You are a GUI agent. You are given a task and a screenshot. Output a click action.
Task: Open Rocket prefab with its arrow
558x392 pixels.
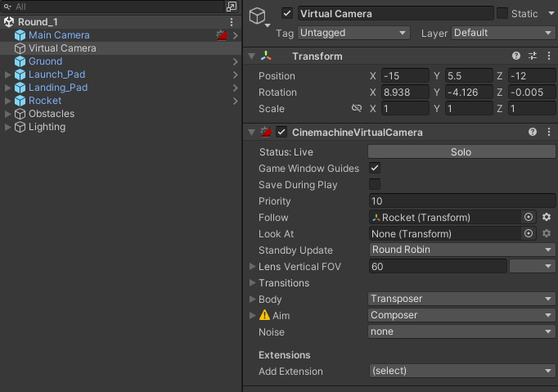[236, 101]
